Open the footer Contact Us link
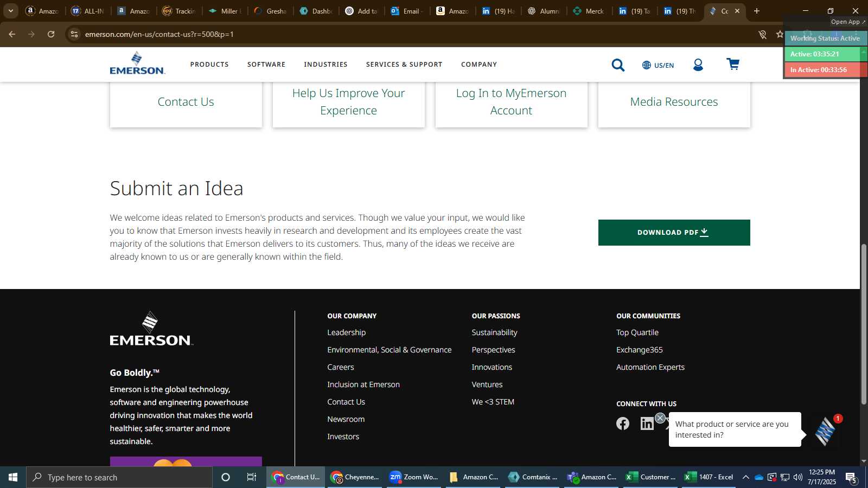The width and height of the screenshot is (868, 488). coord(346,402)
